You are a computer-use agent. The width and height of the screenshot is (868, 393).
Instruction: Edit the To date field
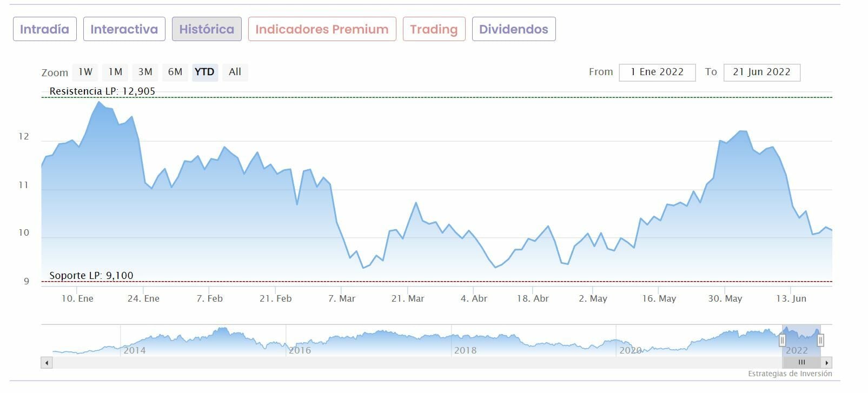(x=761, y=72)
